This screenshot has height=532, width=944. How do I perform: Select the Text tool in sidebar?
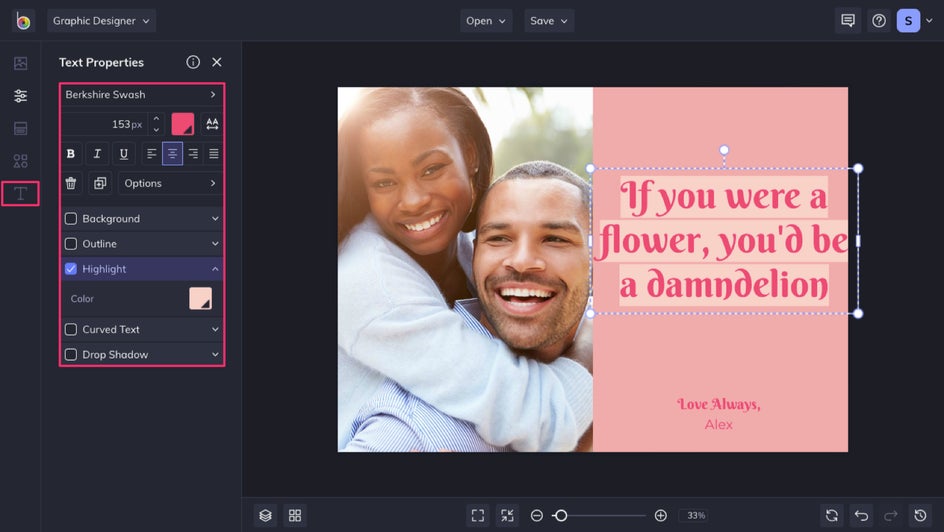tap(20, 193)
